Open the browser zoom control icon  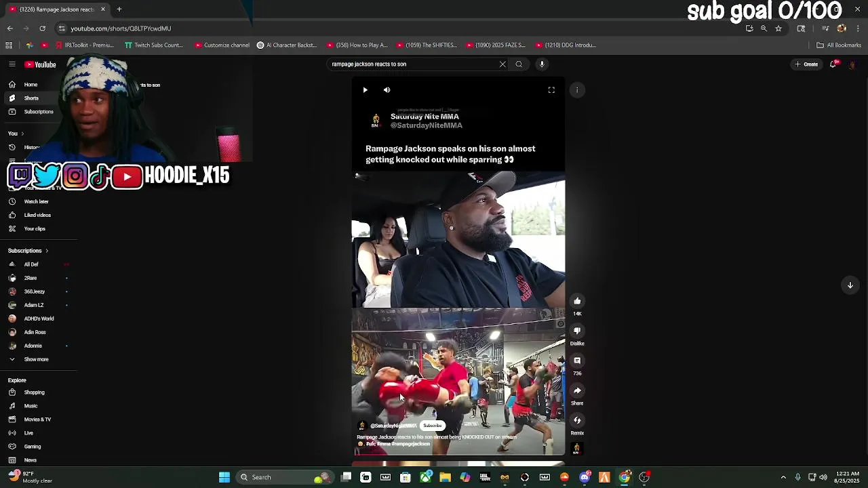(764, 28)
